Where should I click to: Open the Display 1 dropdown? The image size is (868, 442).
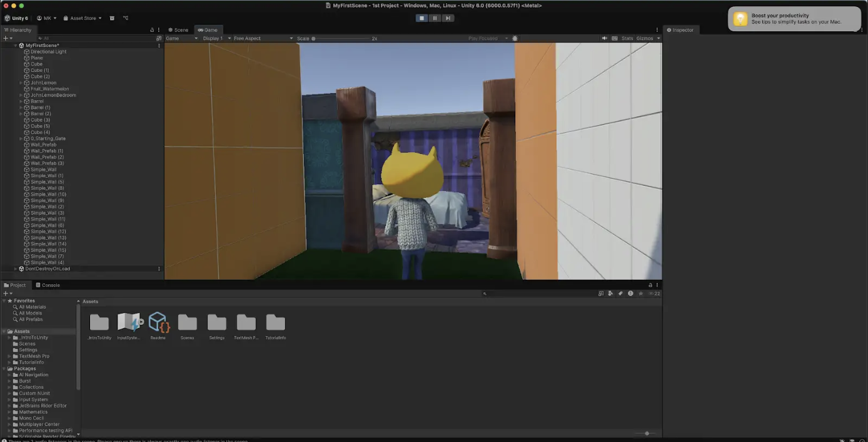pyautogui.click(x=214, y=38)
